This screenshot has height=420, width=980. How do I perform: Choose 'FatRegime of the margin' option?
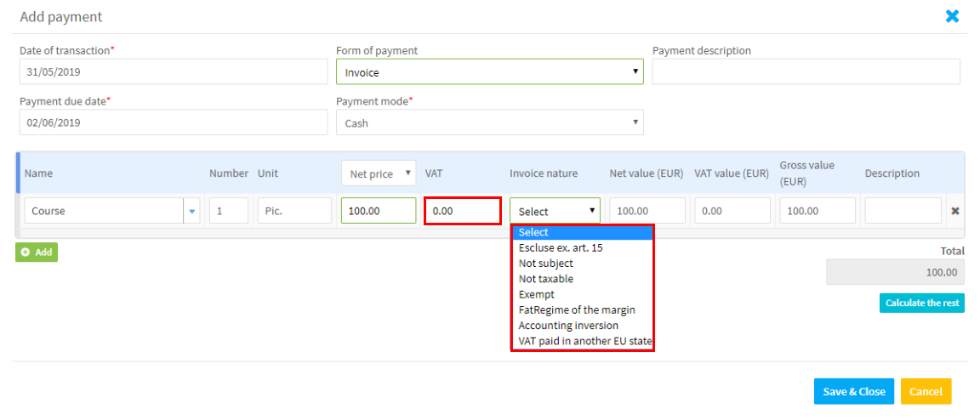(576, 309)
